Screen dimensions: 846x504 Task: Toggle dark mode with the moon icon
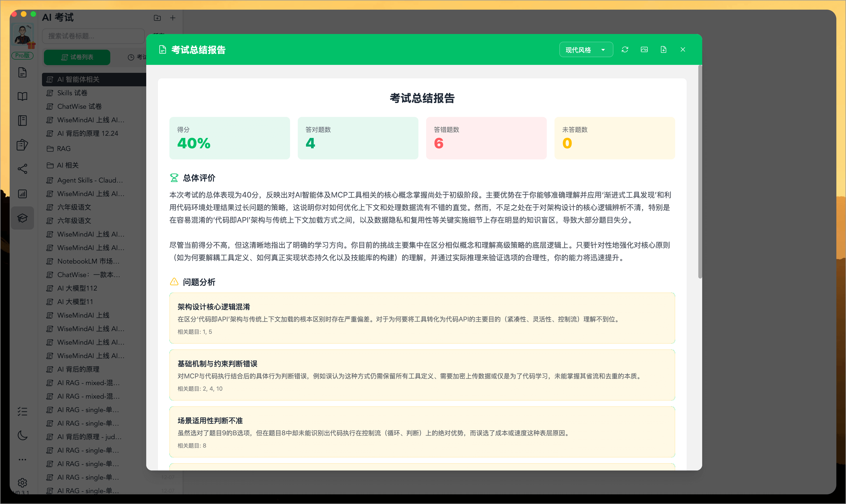(x=22, y=436)
